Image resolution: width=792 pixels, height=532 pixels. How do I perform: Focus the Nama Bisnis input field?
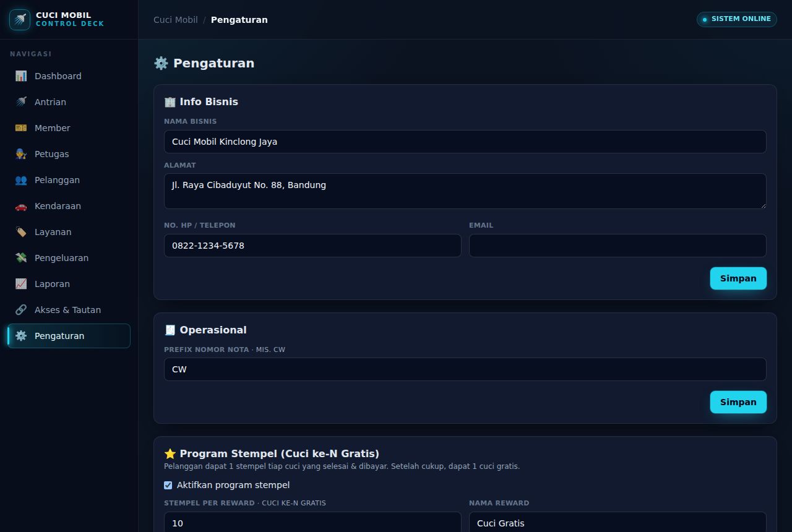[465, 142]
